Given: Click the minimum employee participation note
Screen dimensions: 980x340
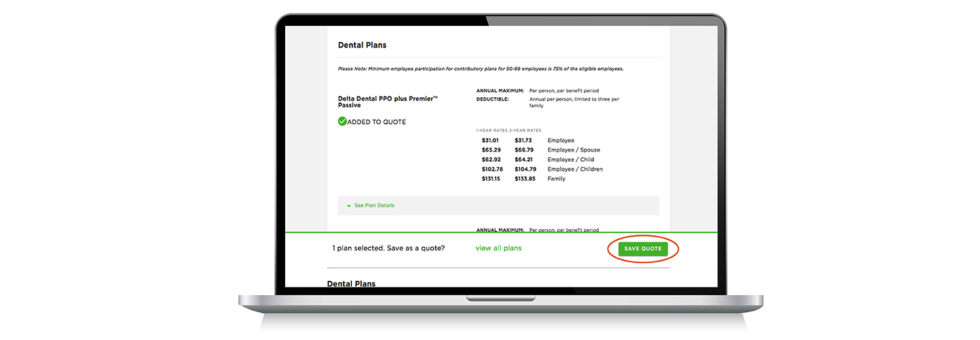Looking at the screenshot, I should pos(480,69).
